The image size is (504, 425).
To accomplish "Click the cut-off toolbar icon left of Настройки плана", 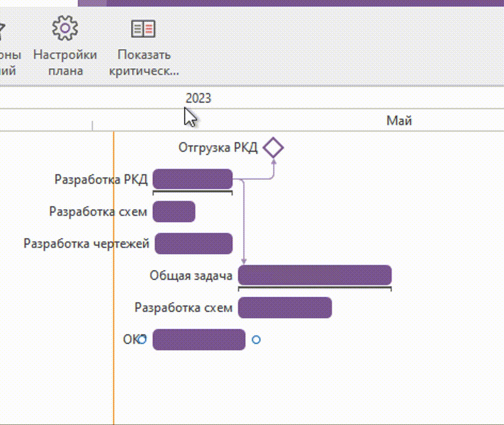I will 2,32.
